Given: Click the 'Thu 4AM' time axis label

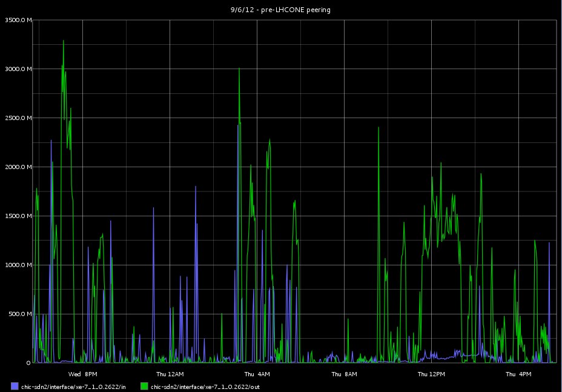Looking at the screenshot, I should [x=257, y=374].
